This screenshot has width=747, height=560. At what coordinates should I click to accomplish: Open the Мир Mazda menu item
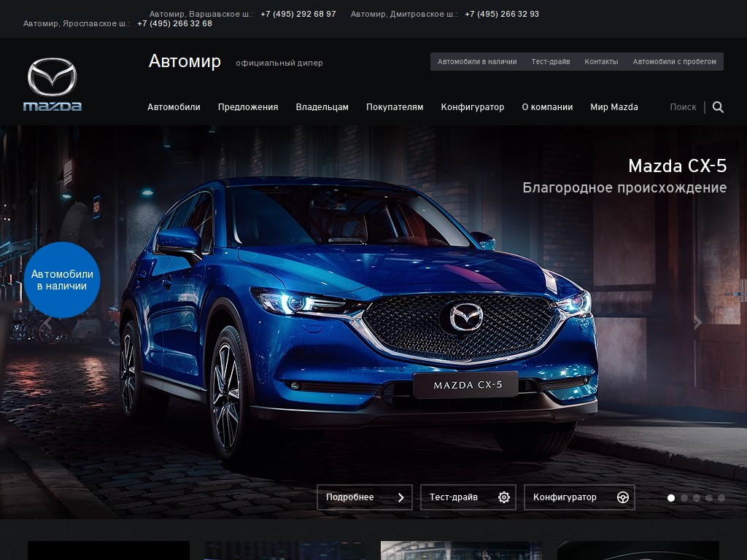pyautogui.click(x=614, y=107)
